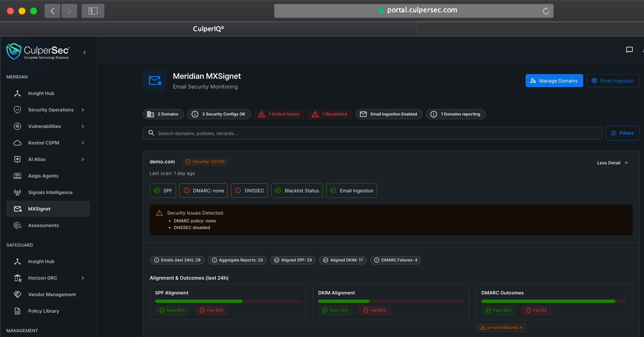Click the Aggregate Reports: 29 chip
This screenshot has width=644, height=337.
pos(237,260)
